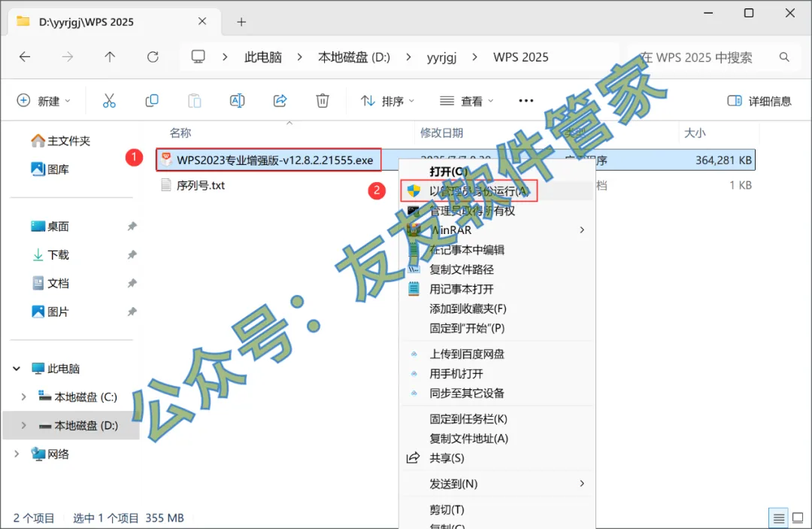Choose 固定到任务栏(K) in context menu
812x529 pixels.
point(497,418)
